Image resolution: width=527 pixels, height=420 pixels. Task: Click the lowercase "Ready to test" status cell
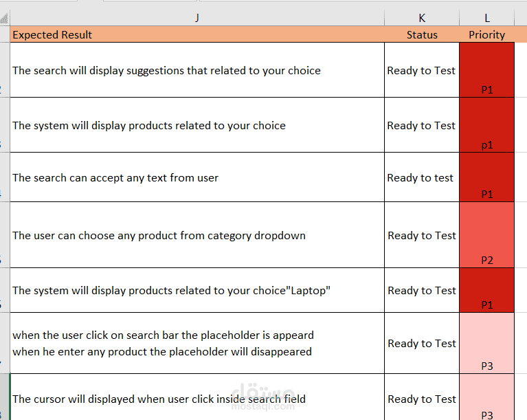point(421,177)
